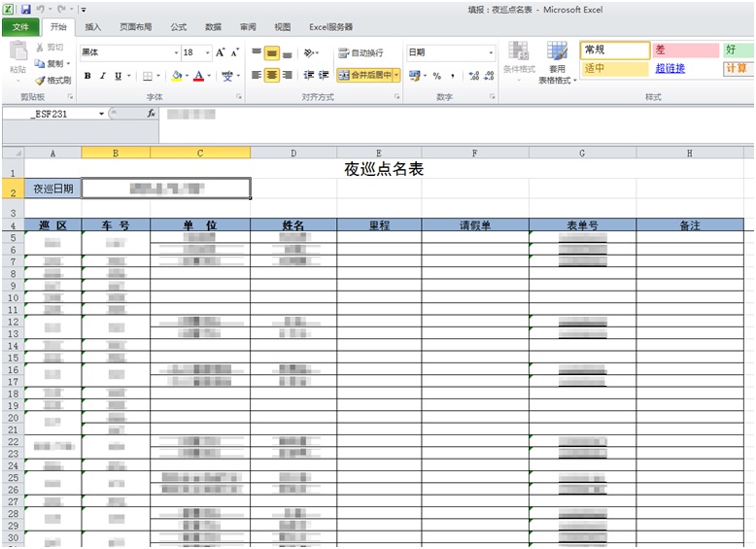The height and width of the screenshot is (549, 756).
Task: Click the percent style icon
Action: pyautogui.click(x=436, y=76)
